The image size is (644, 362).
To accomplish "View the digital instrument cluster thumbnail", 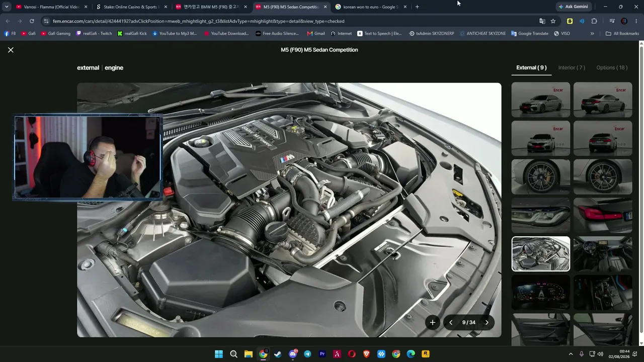I will 541,293.
